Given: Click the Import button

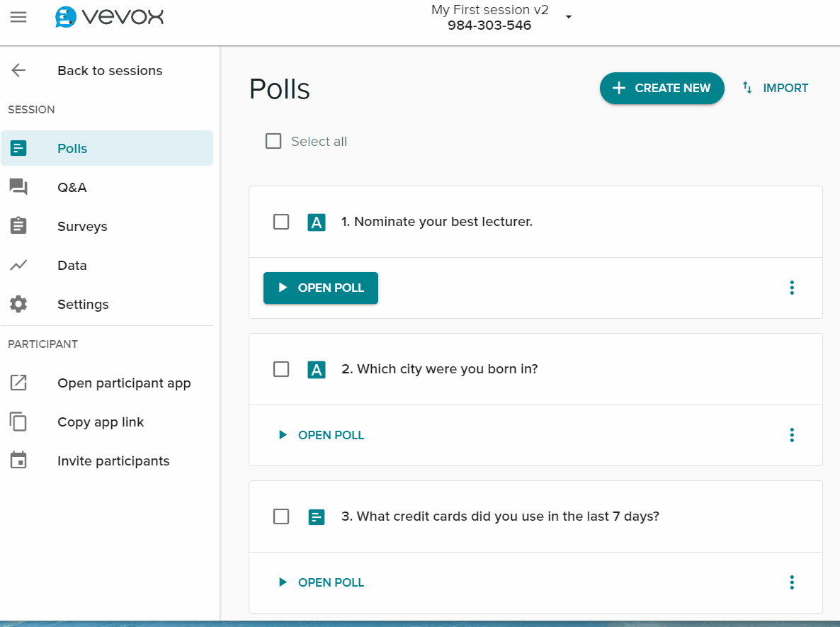Looking at the screenshot, I should point(775,88).
